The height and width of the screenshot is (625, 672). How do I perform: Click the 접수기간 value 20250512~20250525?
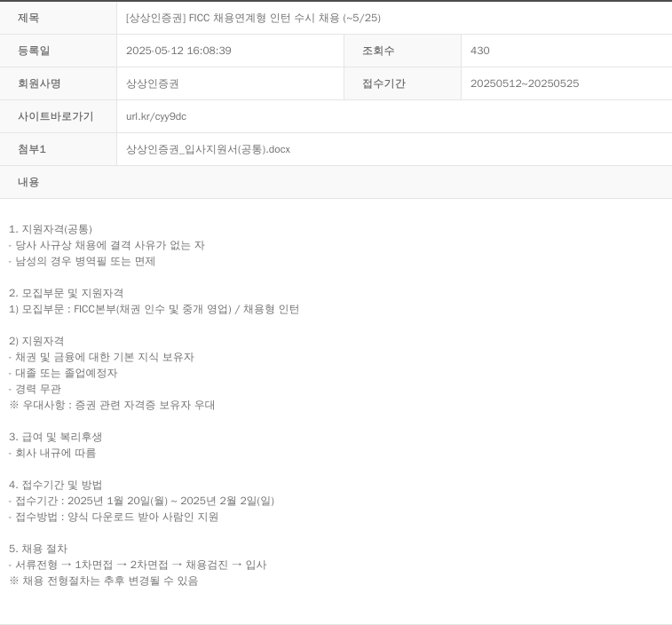pyautogui.click(x=525, y=83)
